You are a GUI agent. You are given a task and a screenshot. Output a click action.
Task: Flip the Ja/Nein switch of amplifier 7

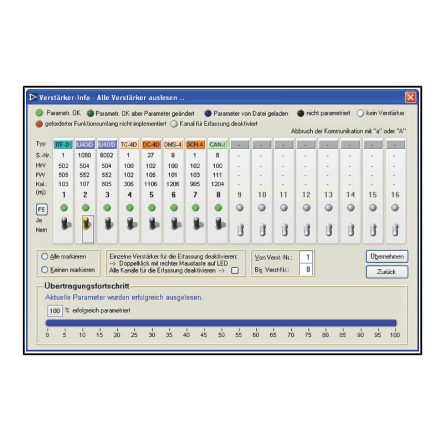(x=198, y=223)
